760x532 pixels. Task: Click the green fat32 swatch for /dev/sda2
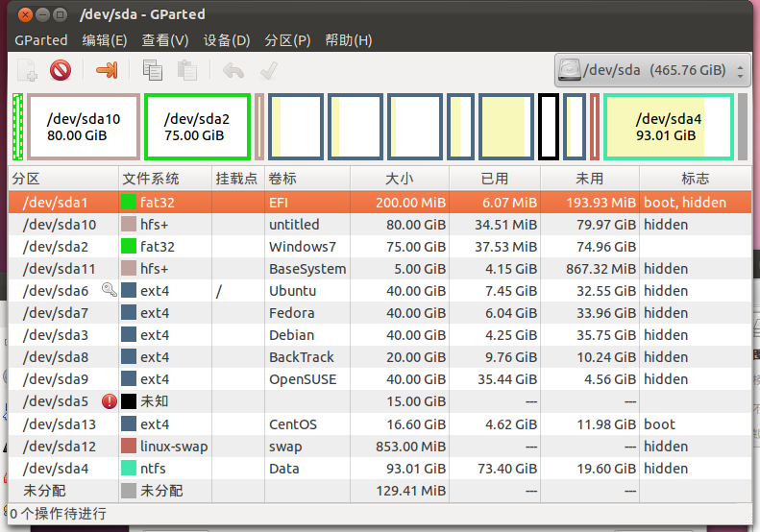[x=129, y=246]
